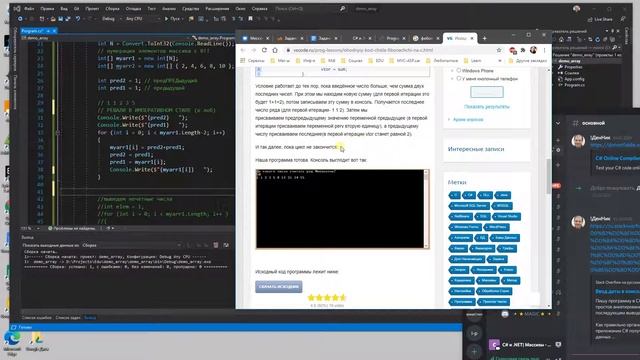The height and width of the screenshot is (360, 640).
Task: Click the Stack Overflow link preview title in Discord
Action: (617, 291)
